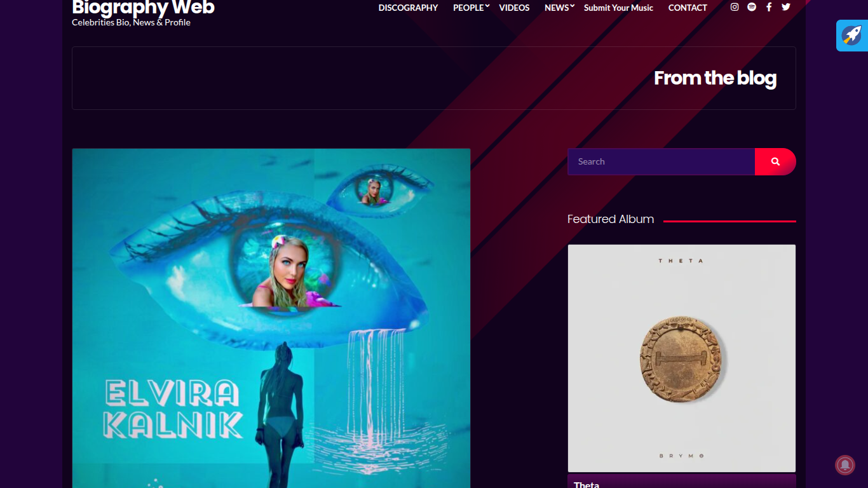This screenshot has height=488, width=868.
Task: Click the notification bell icon
Action: click(845, 465)
